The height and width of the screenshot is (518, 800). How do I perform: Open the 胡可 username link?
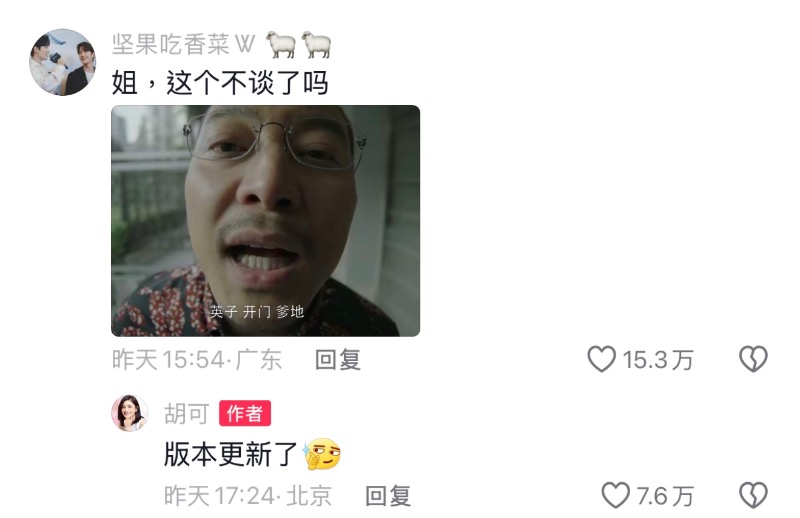[x=187, y=413]
